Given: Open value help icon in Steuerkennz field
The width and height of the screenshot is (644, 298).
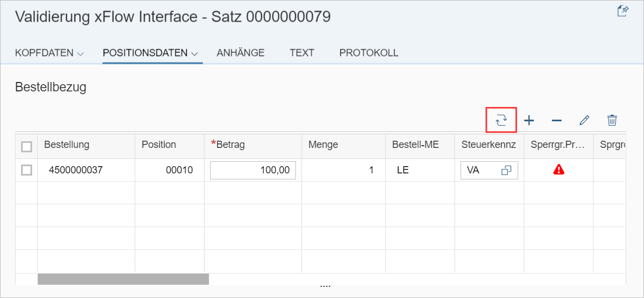Looking at the screenshot, I should coord(506,171).
